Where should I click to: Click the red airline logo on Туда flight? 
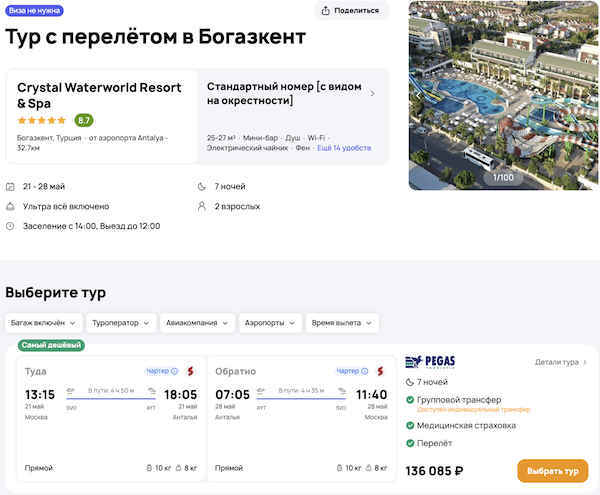click(190, 371)
